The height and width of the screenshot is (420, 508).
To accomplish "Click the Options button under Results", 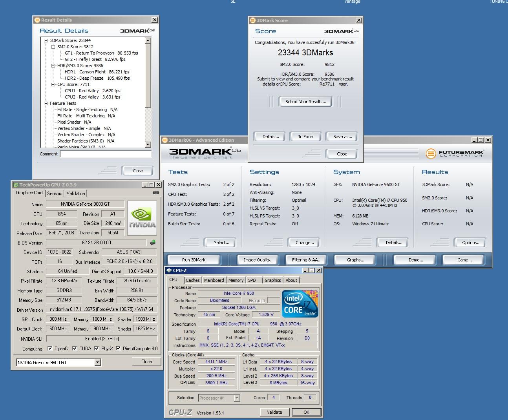I will tap(471, 243).
